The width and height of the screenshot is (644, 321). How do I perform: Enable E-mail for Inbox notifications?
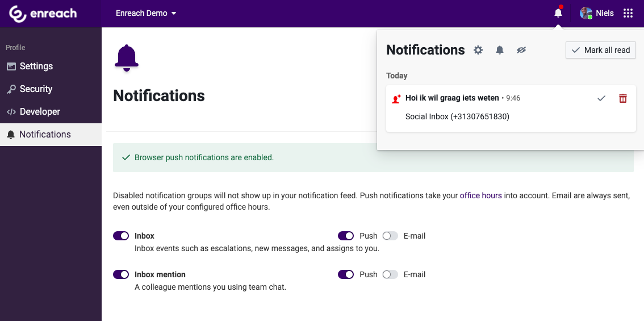point(390,236)
